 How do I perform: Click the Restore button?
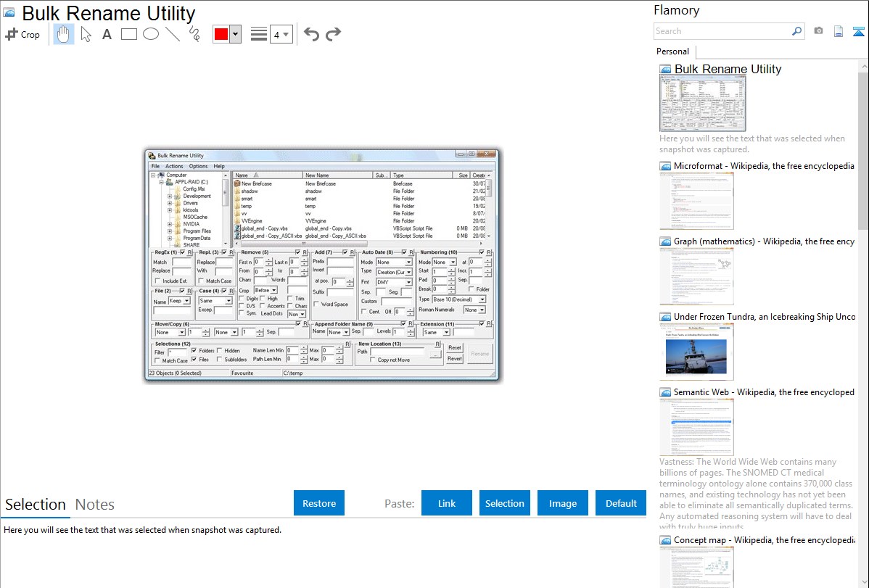click(319, 503)
